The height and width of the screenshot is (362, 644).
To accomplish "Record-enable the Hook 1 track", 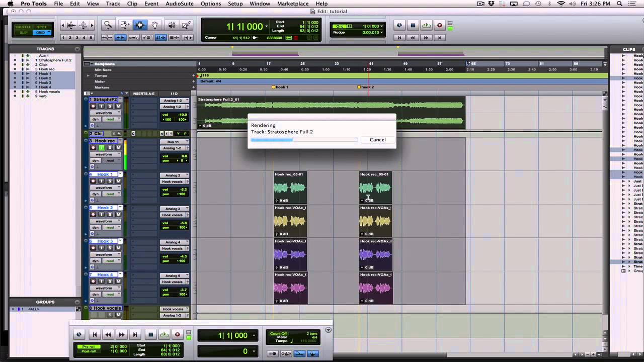I will click(93, 181).
